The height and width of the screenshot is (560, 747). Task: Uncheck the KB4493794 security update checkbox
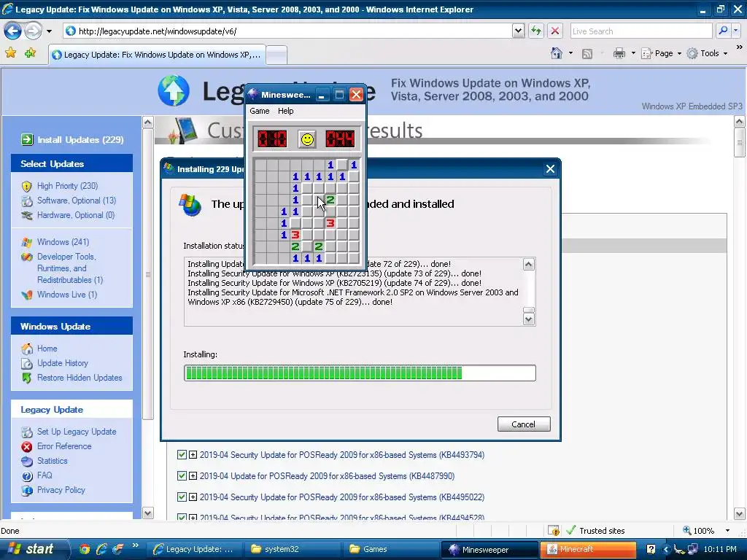182,455
